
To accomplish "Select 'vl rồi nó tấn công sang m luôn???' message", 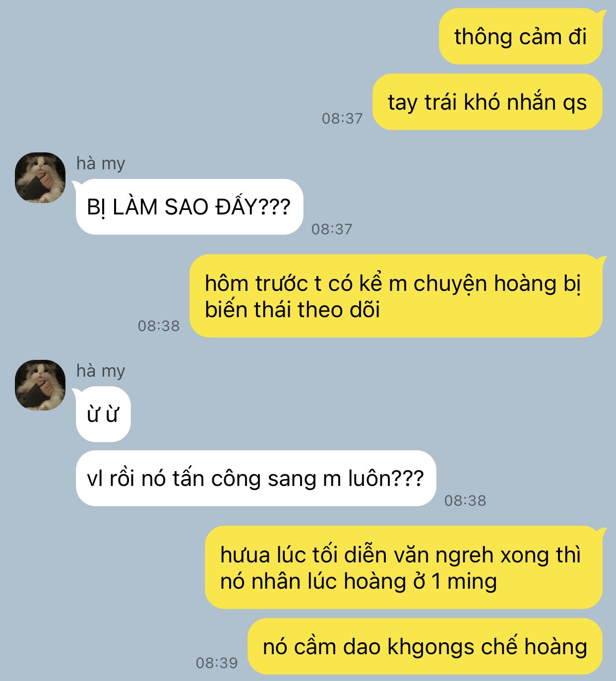I will coord(255,478).
